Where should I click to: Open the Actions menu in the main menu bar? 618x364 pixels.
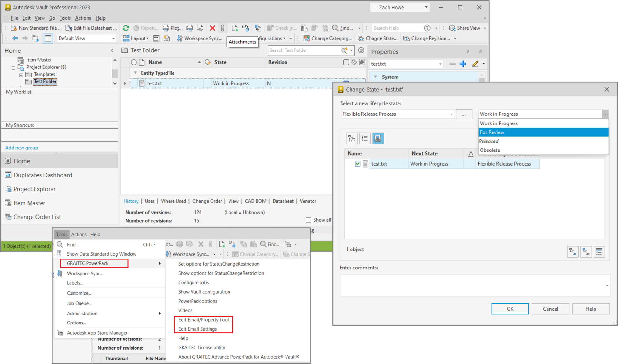tap(83, 18)
